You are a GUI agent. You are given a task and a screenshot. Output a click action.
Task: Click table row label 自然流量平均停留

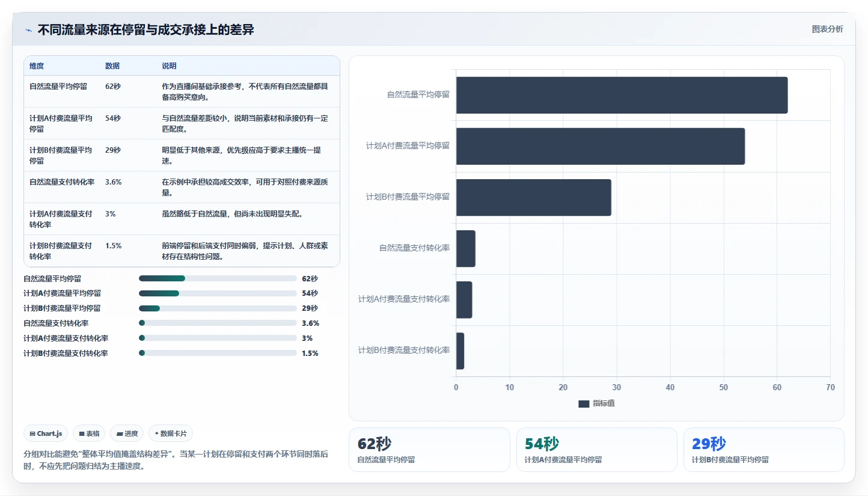pyautogui.click(x=58, y=87)
